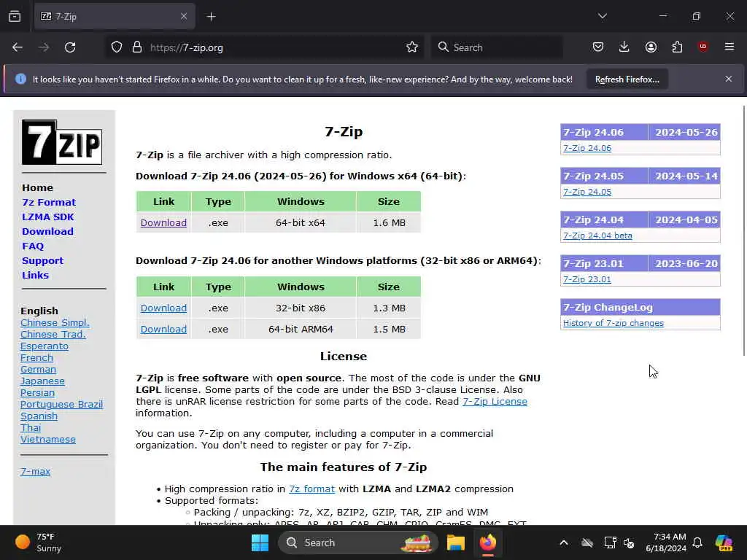Switch language to Vietnamese
Screen dimensions: 747x560
click(48, 440)
